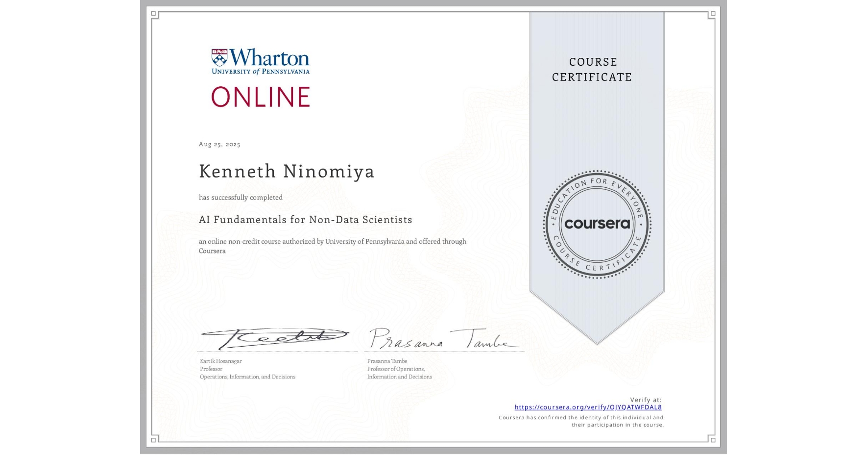Select Kenneth Ninomiya's name
This screenshot has width=868, height=455.
coord(286,172)
